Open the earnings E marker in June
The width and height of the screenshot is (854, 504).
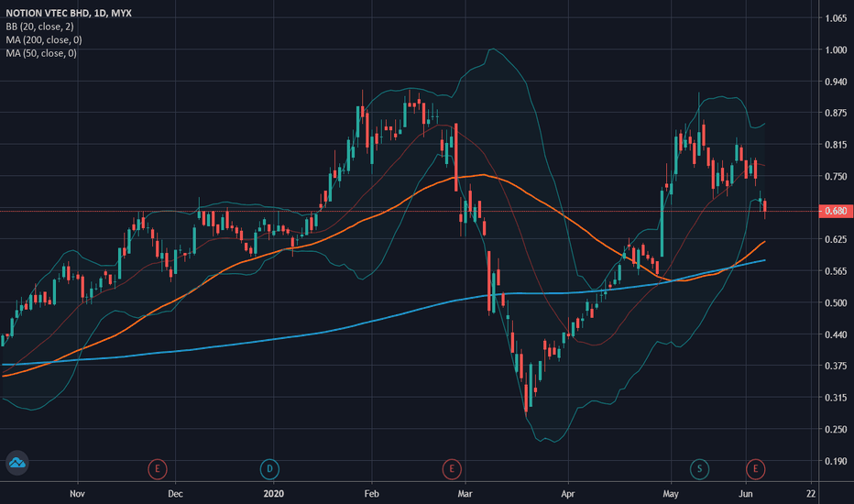pyautogui.click(x=755, y=468)
